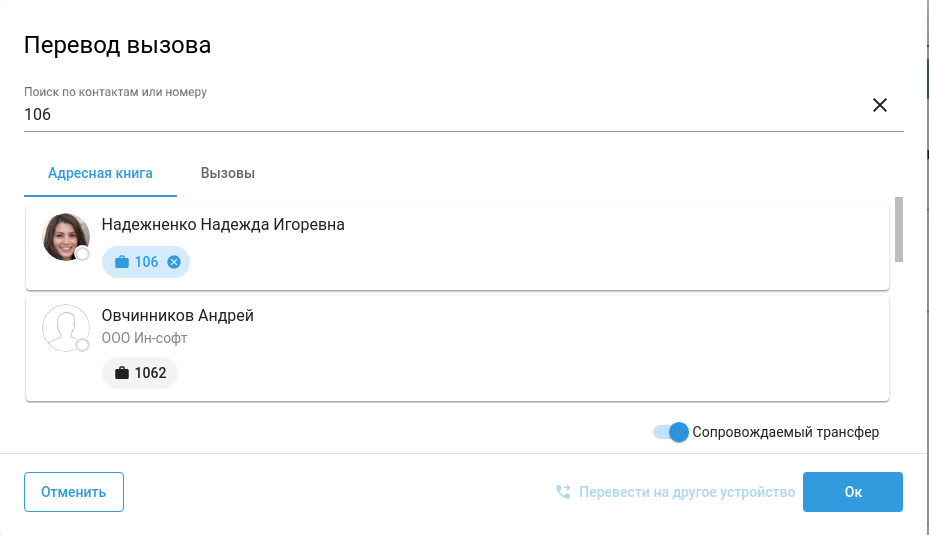Click Овчинников Андрей's placeholder avatar
929x535 pixels.
[65, 327]
